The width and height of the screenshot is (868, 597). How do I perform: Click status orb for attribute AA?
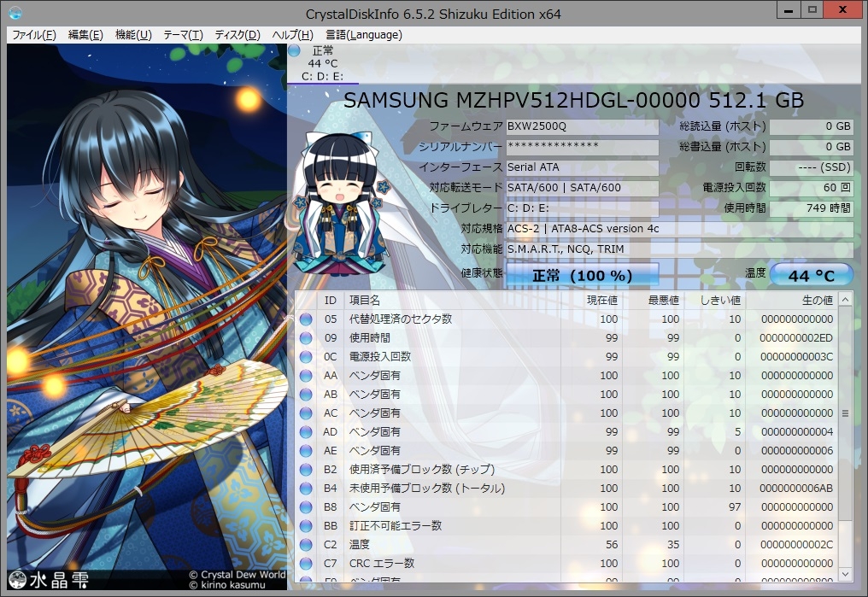[x=306, y=376]
